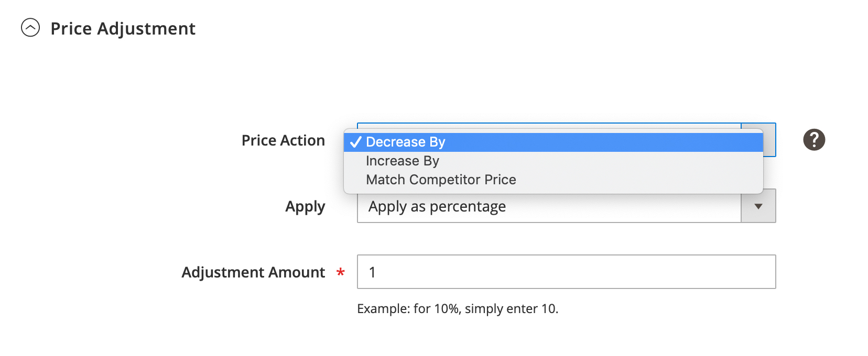This screenshot has height=356, width=868.
Task: Click the red required asterisk
Action: 341,272
